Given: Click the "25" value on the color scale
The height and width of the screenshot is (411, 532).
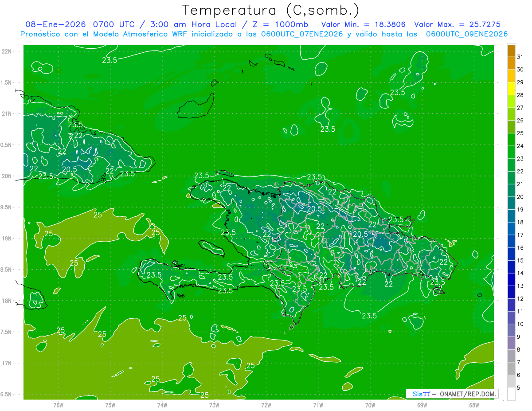Looking at the screenshot, I should pos(521,133).
